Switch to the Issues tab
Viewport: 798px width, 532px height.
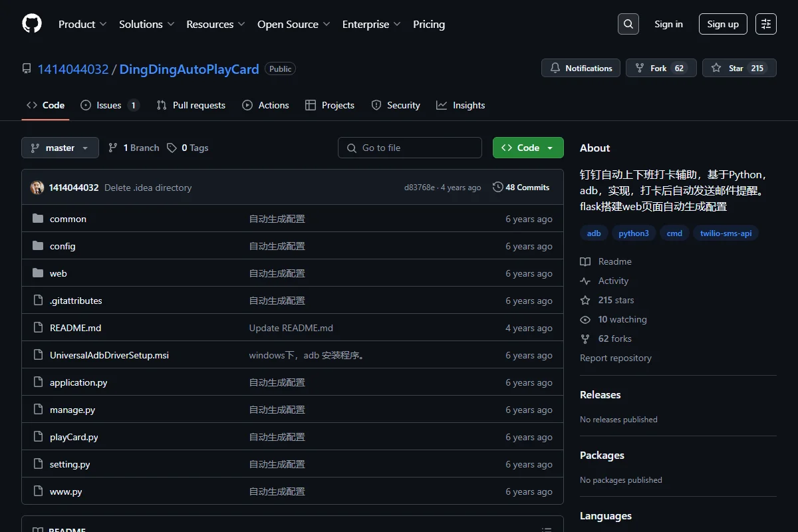(x=110, y=105)
